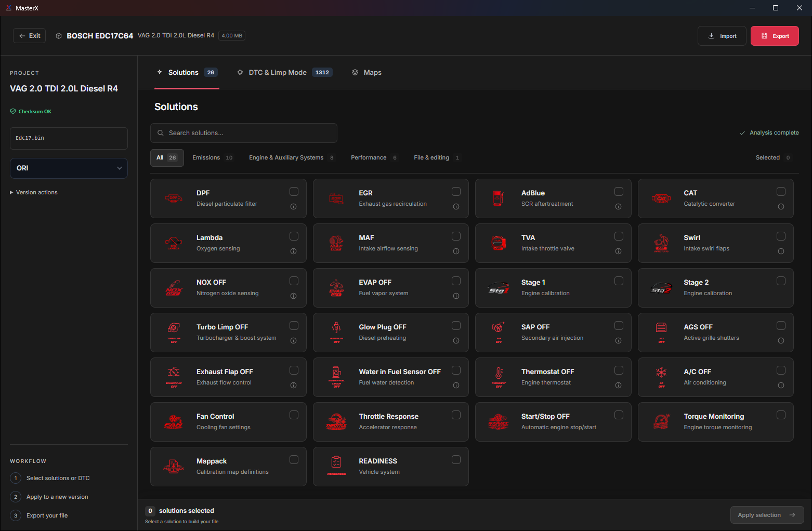Click the EVAP OFF icon
Viewport: 812px width, 531px height.
[x=336, y=288]
